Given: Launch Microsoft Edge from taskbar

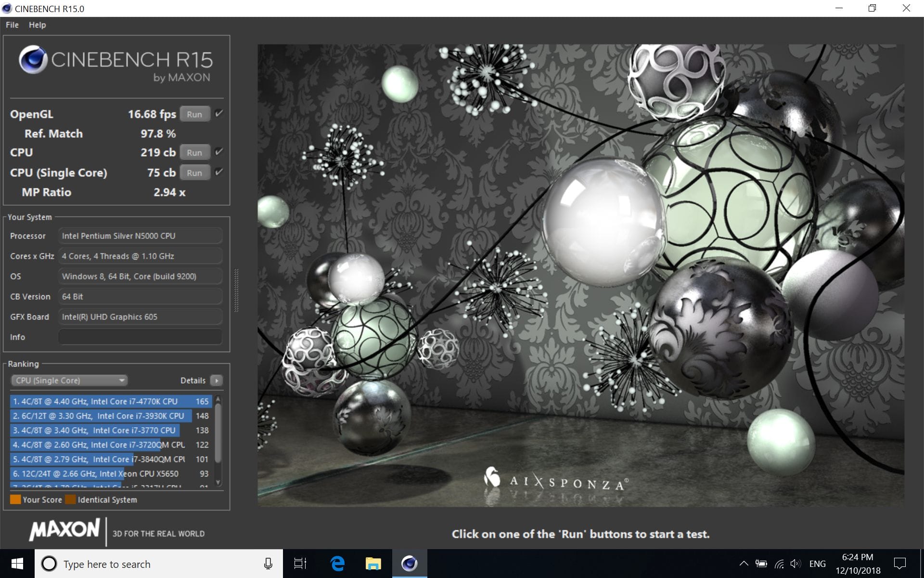Looking at the screenshot, I should point(337,564).
